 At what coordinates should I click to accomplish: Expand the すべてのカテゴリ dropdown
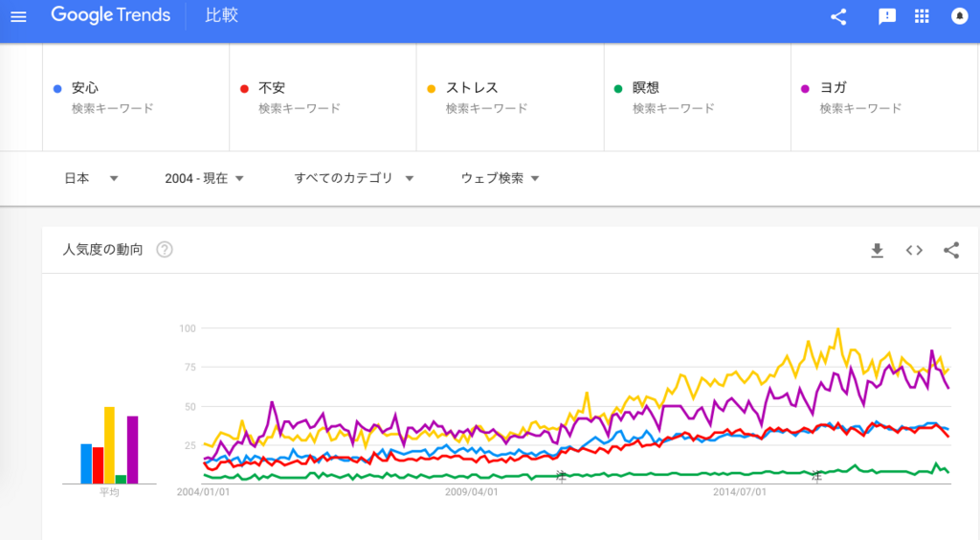(353, 178)
